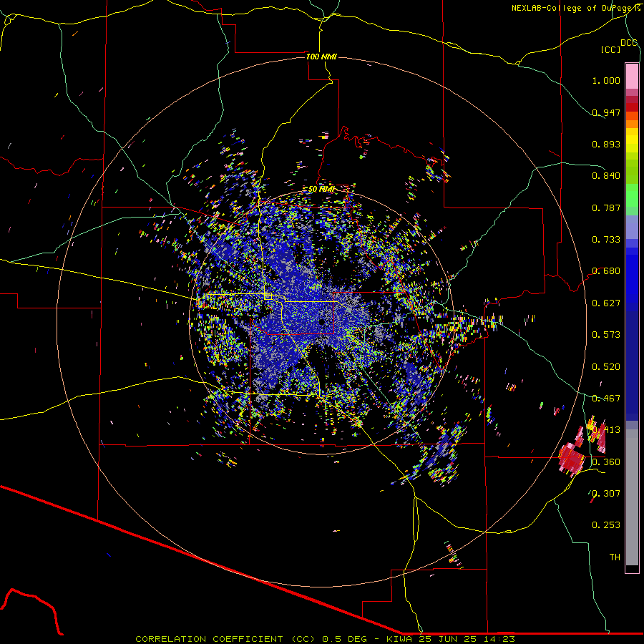Click the 50 NMI range ring label
The height and width of the screenshot is (644, 644).
tap(321, 189)
